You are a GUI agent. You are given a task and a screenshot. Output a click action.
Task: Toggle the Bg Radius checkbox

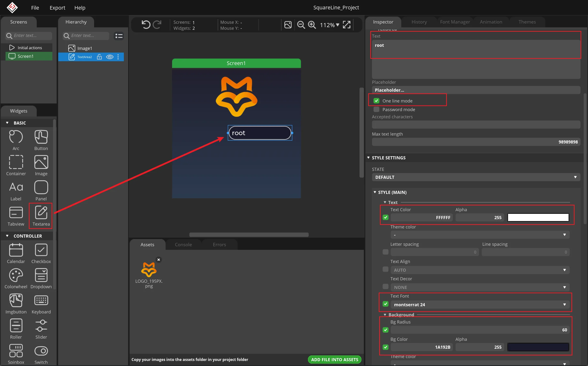(x=385, y=330)
